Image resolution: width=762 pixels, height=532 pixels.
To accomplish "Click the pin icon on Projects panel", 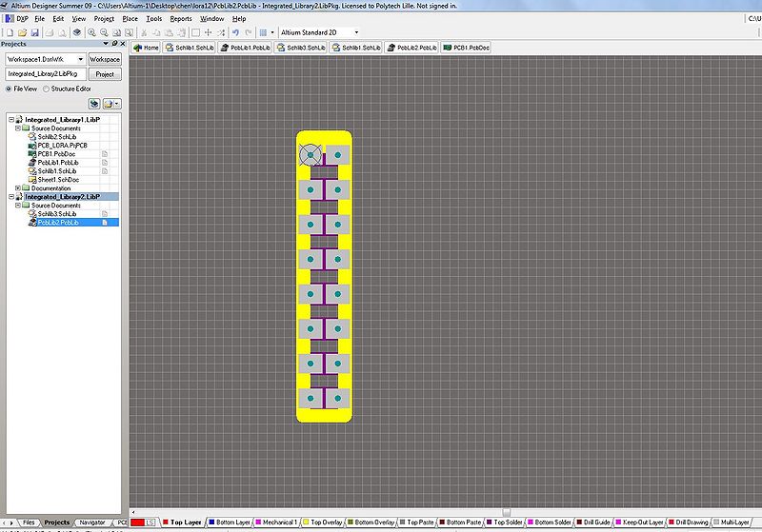I will point(113,44).
